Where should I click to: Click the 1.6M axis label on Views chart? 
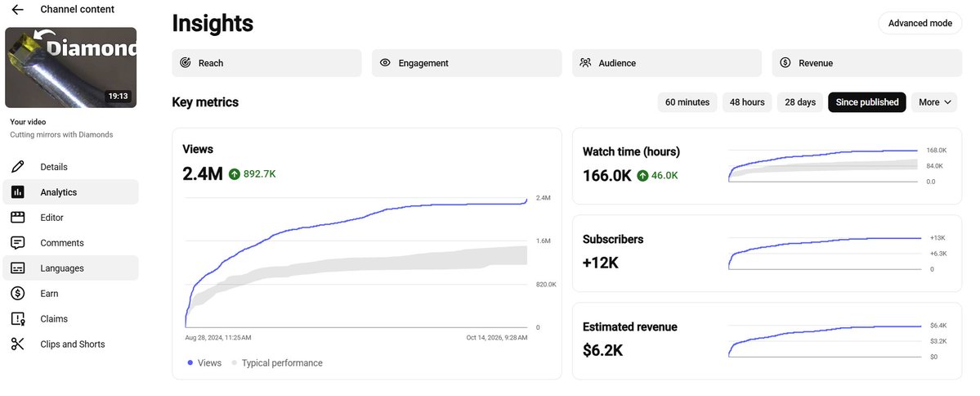pos(543,241)
